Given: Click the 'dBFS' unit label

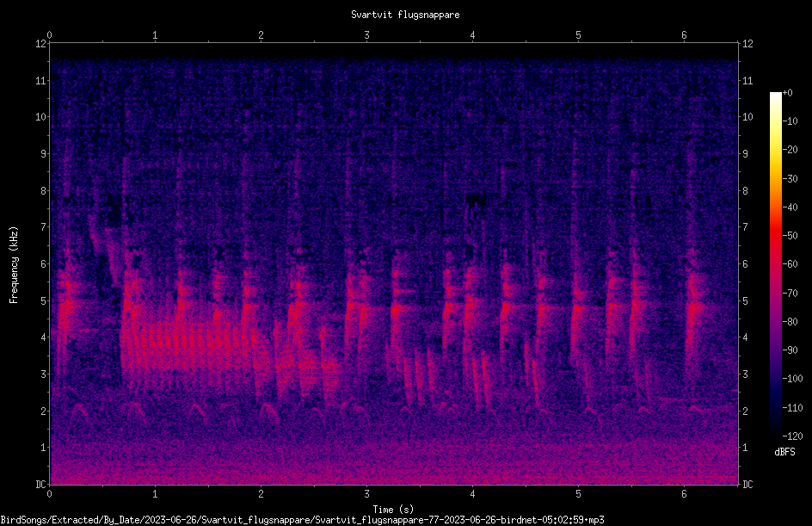Looking at the screenshot, I should (784, 452).
